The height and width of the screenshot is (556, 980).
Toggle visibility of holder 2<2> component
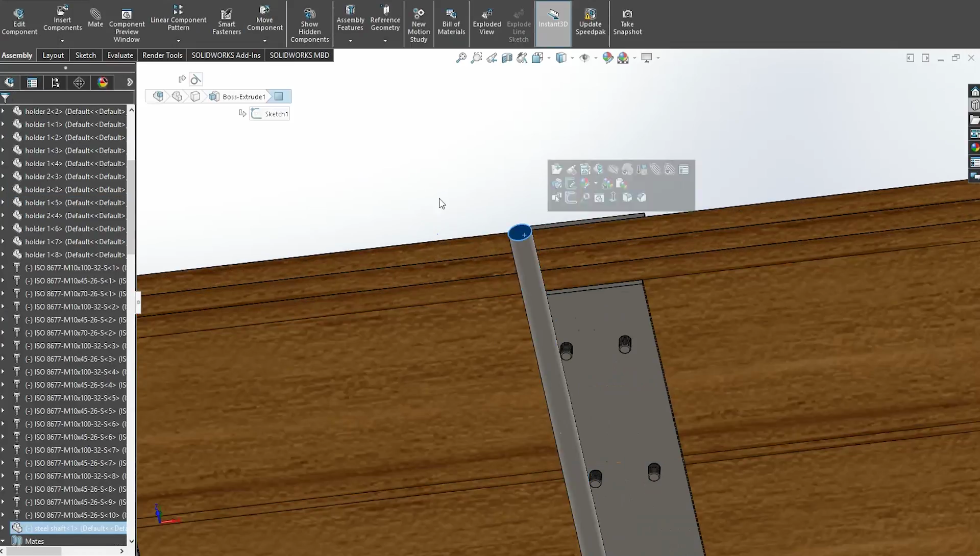tap(17, 111)
